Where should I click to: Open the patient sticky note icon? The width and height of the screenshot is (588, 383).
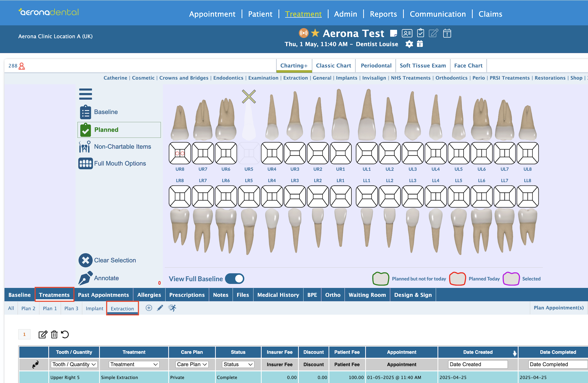tap(394, 34)
